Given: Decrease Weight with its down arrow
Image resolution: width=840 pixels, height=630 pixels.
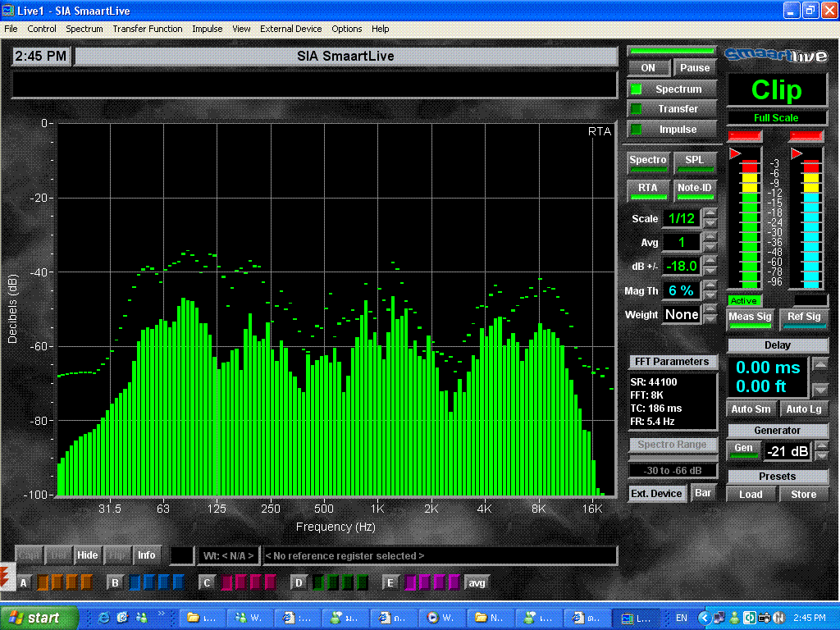Looking at the screenshot, I should click(710, 319).
